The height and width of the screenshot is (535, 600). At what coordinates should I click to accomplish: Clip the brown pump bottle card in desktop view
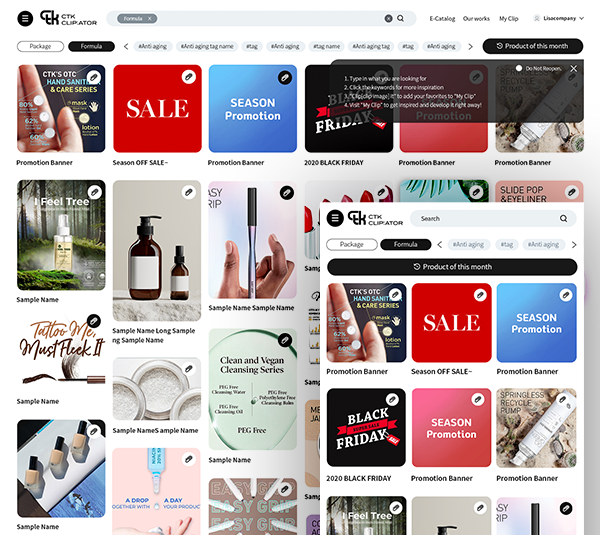189,192
